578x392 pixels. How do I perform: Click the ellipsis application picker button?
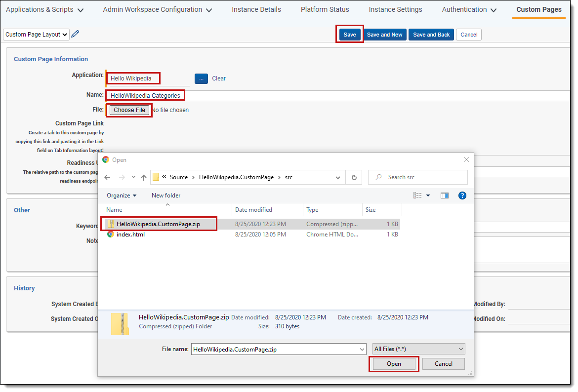[x=201, y=78]
